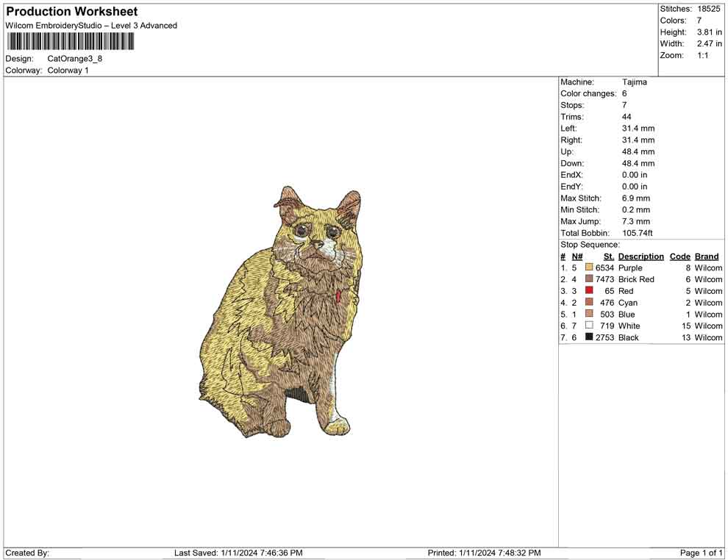Click the White thread color swatch

[589, 326]
